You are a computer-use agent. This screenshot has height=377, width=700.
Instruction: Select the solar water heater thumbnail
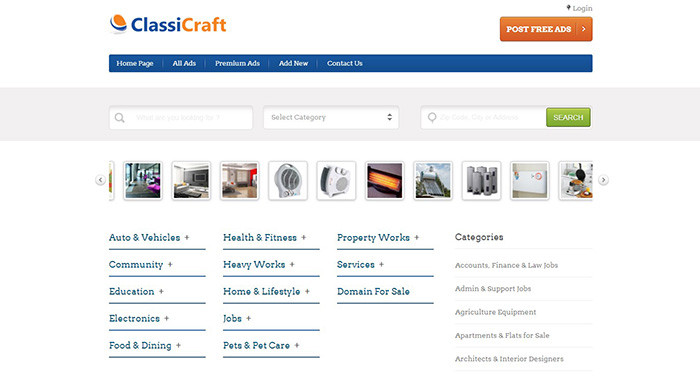(x=433, y=180)
